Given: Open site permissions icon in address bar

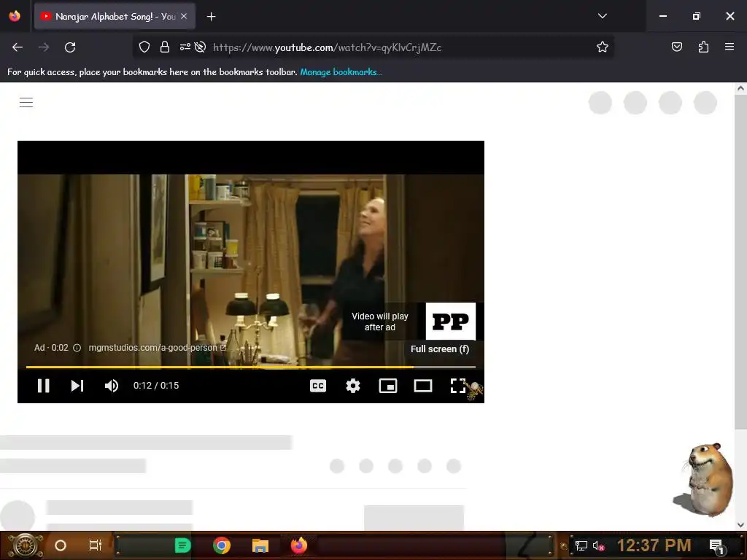Looking at the screenshot, I should pos(185,47).
